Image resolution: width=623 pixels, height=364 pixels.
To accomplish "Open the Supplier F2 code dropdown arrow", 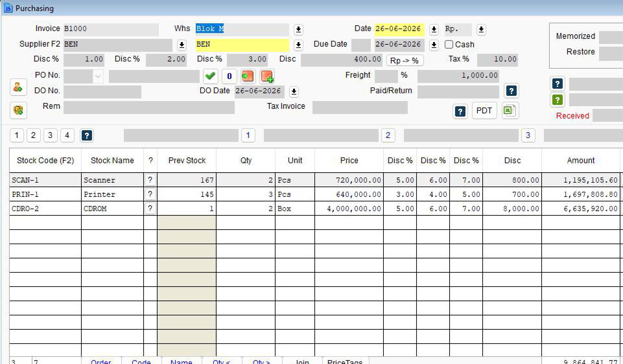I will click(x=182, y=45).
